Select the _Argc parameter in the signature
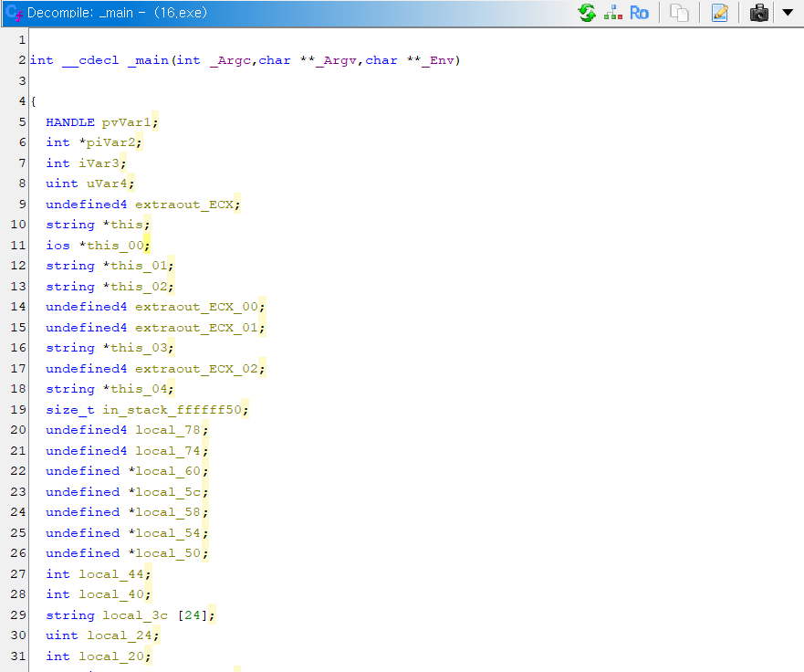The height and width of the screenshot is (672, 804). tap(230, 60)
